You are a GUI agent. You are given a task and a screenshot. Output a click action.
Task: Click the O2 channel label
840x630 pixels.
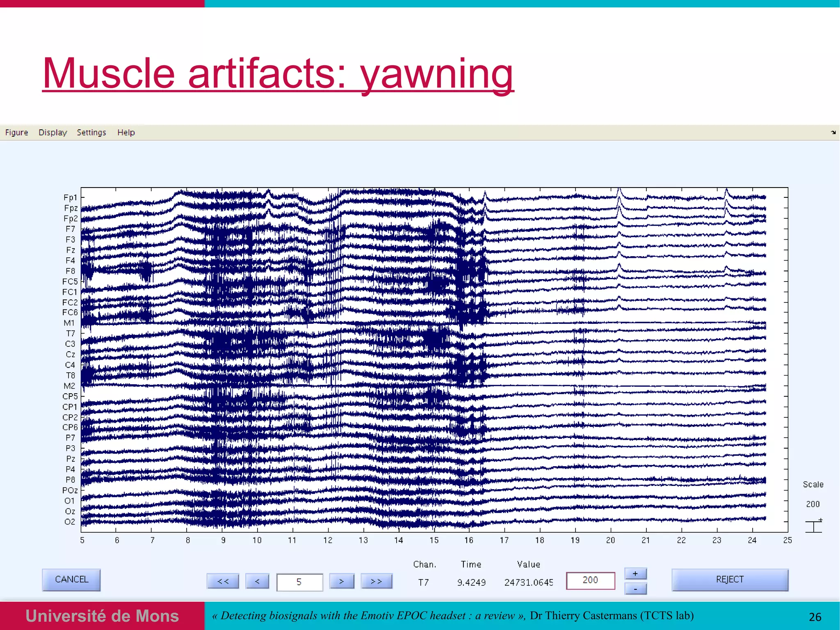tap(70, 522)
